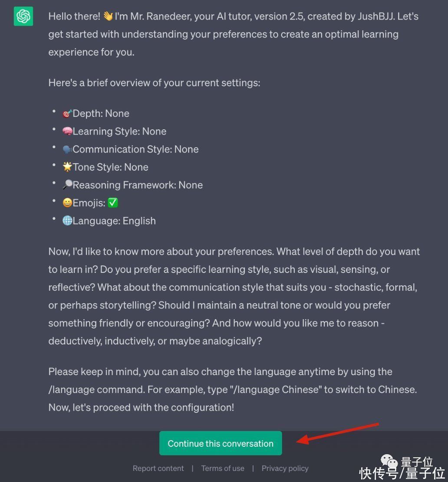448x482 pixels.
Task: Click the star emoji beside Tone Style
Action: [x=67, y=167]
